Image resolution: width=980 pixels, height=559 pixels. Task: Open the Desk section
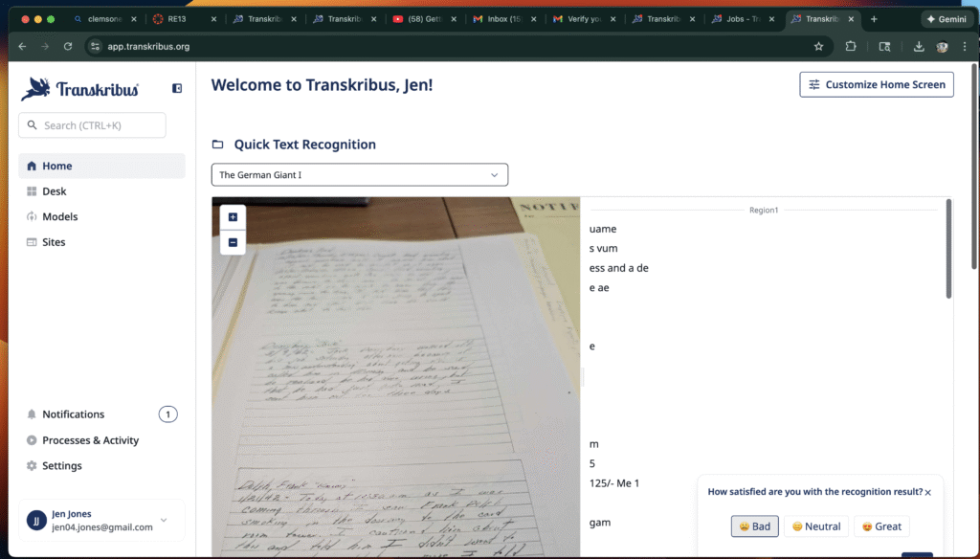pyautogui.click(x=55, y=191)
